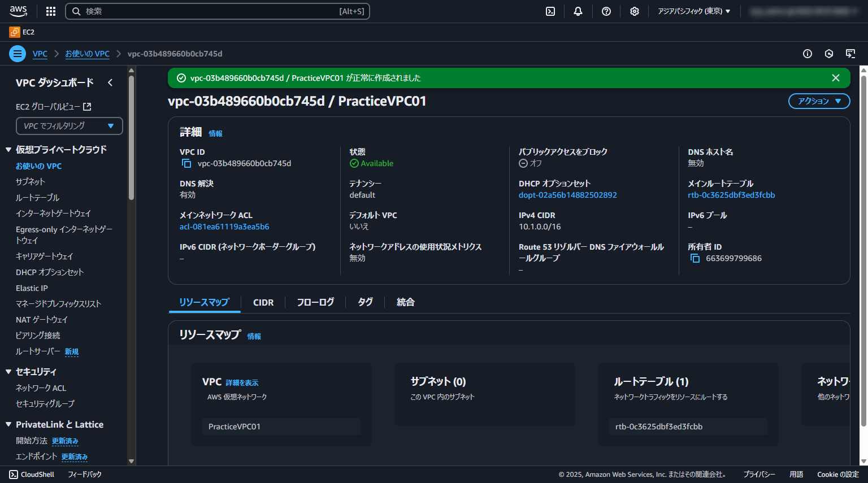Open Egress-only internet gateways in sidebar

point(64,235)
